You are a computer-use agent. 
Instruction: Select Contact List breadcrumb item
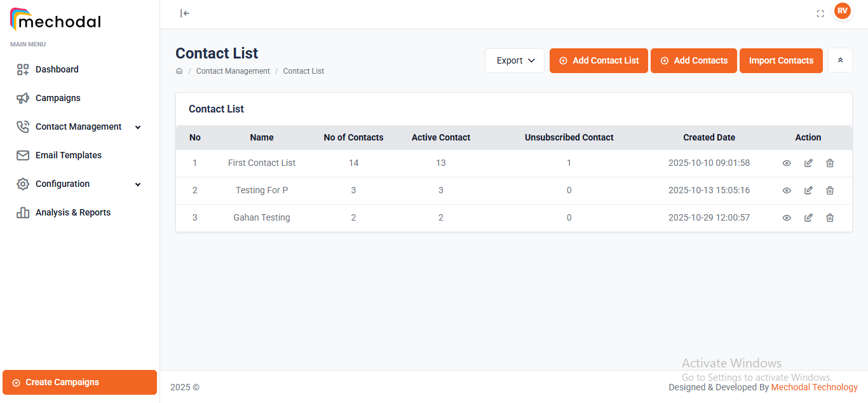(x=303, y=71)
